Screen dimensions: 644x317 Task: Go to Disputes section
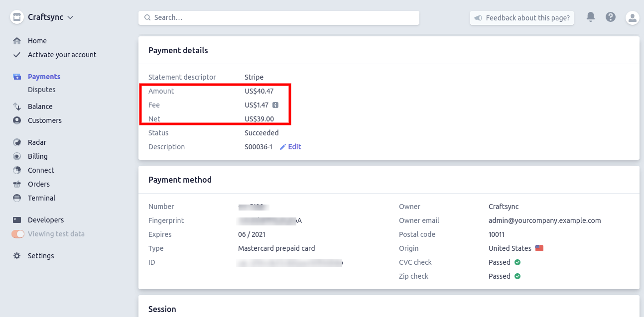click(x=41, y=90)
